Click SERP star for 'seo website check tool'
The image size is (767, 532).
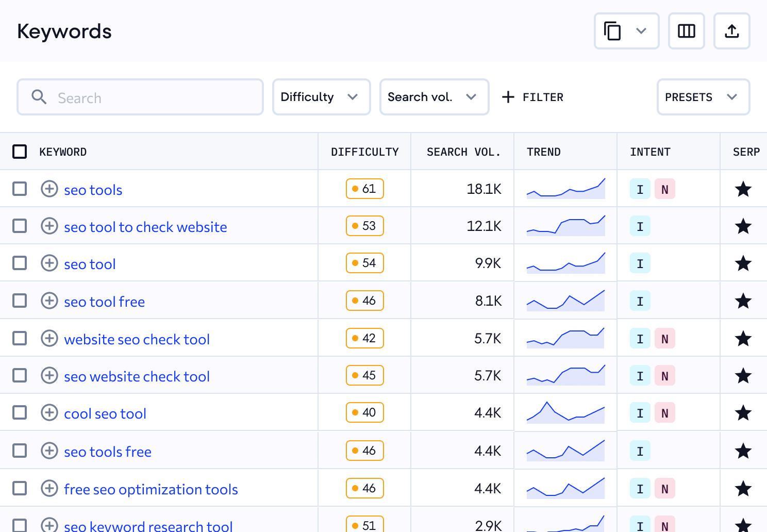(x=743, y=376)
